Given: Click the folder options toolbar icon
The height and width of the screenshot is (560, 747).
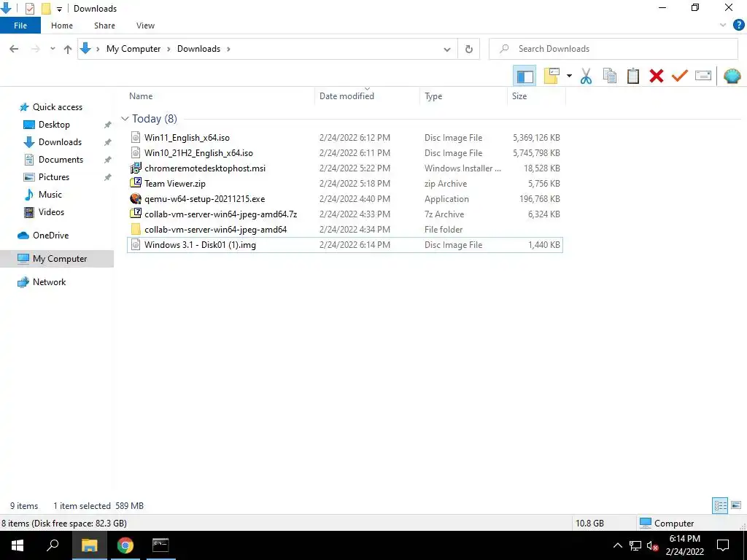Looking at the screenshot, I should [551, 76].
